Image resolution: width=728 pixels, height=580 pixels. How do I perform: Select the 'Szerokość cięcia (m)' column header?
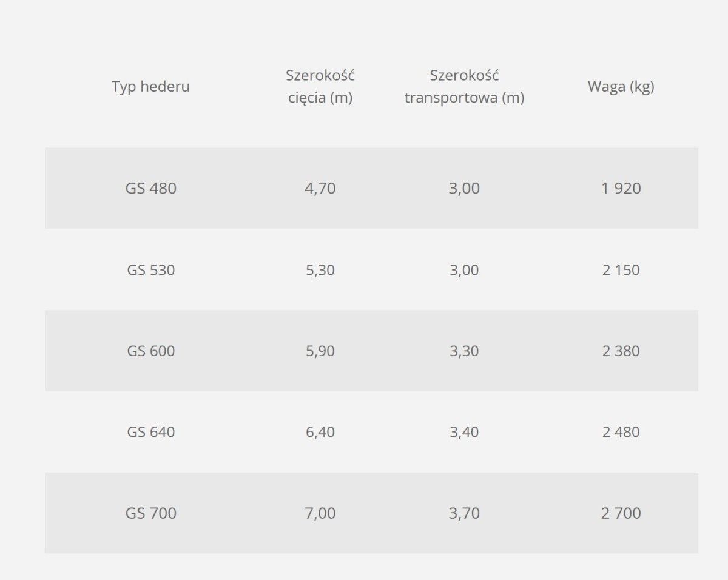320,87
